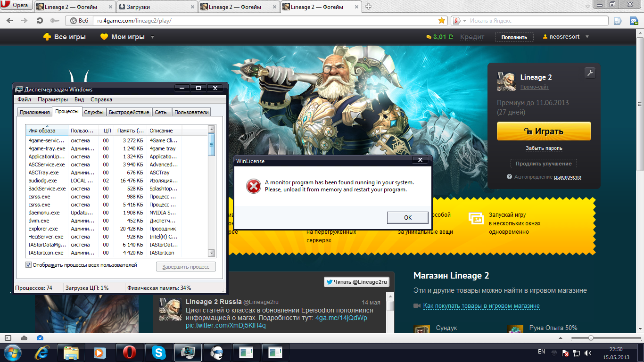Click Opera Turbo speedometer icon
644x362 pixels.
tap(40, 338)
